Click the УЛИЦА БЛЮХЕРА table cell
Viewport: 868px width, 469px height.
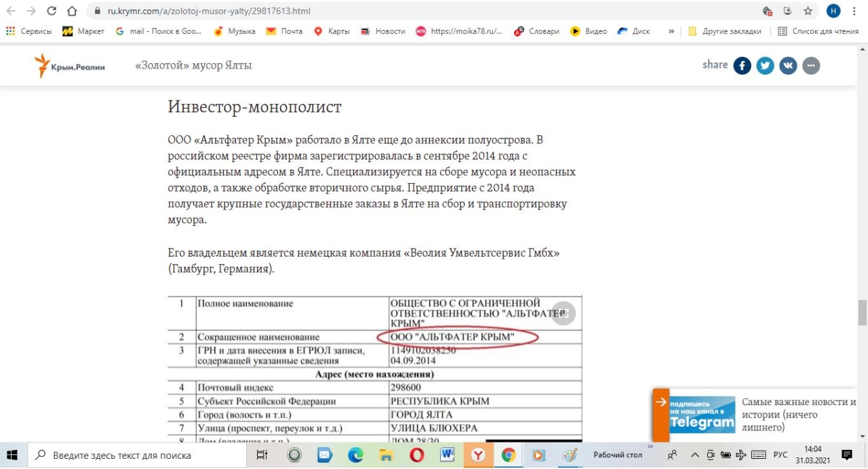click(x=486, y=428)
